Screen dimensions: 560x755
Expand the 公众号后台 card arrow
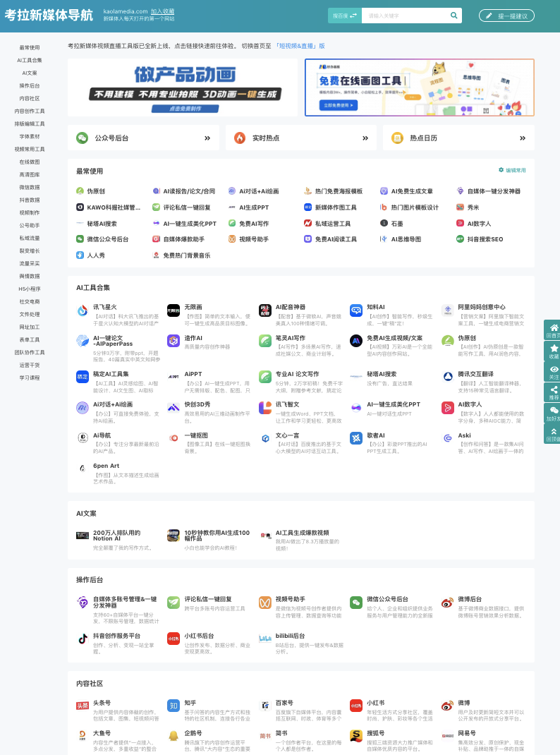[x=207, y=138]
